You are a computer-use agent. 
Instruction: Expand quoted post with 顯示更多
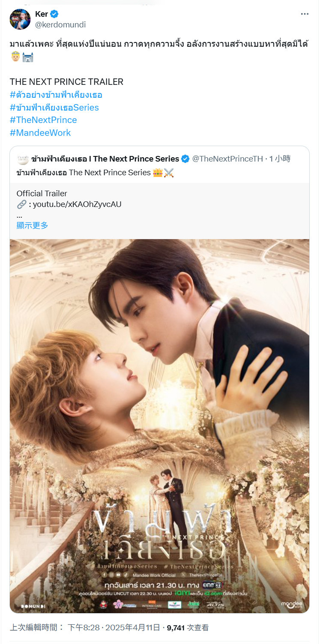point(33,225)
